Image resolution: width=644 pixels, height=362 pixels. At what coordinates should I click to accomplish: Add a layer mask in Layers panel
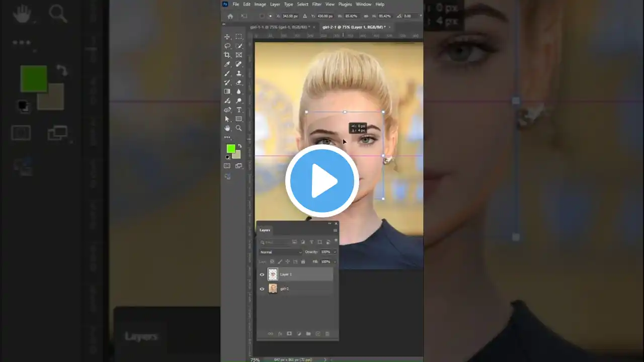pyautogui.click(x=289, y=334)
